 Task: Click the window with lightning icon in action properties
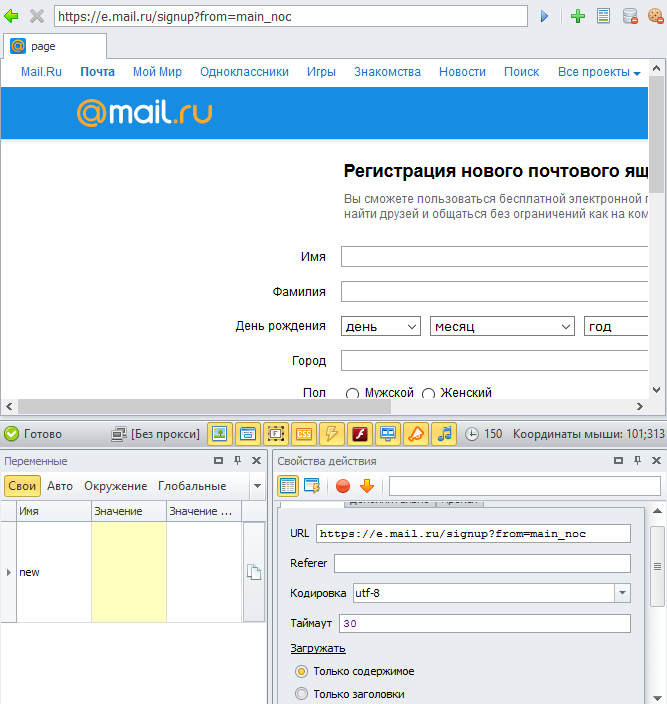coord(312,486)
